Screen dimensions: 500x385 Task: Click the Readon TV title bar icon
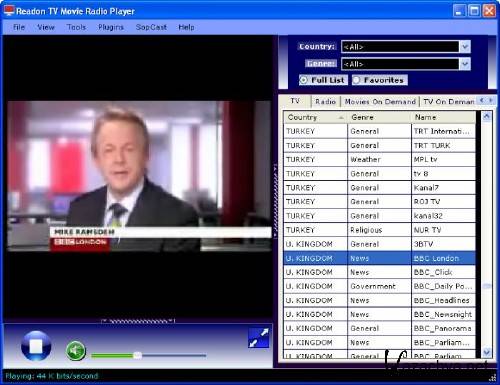pyautogui.click(x=9, y=11)
